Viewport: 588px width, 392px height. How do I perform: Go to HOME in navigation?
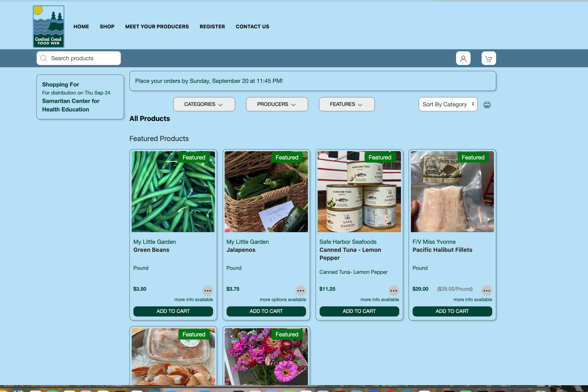81,27
